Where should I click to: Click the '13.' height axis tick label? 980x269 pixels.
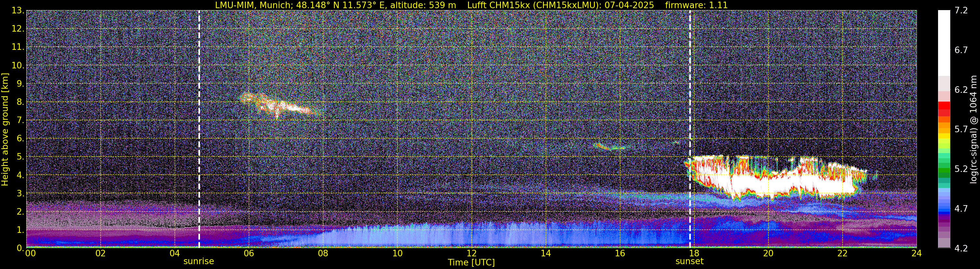point(18,11)
